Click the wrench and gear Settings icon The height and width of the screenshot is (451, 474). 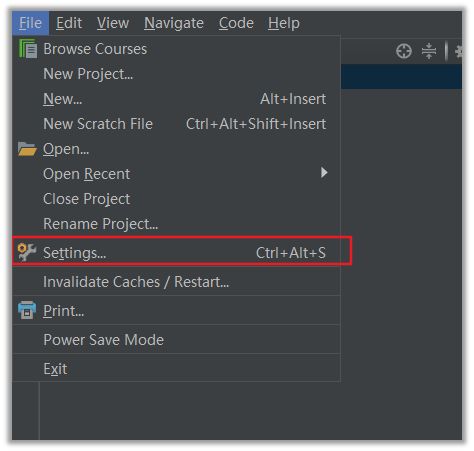(x=27, y=252)
